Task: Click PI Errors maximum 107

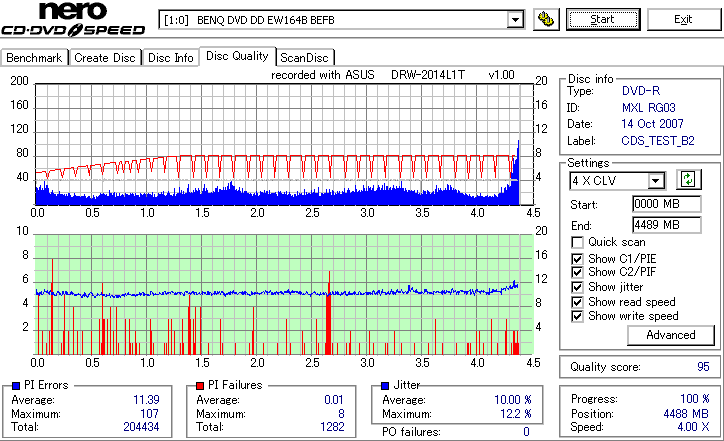Action: (149, 413)
